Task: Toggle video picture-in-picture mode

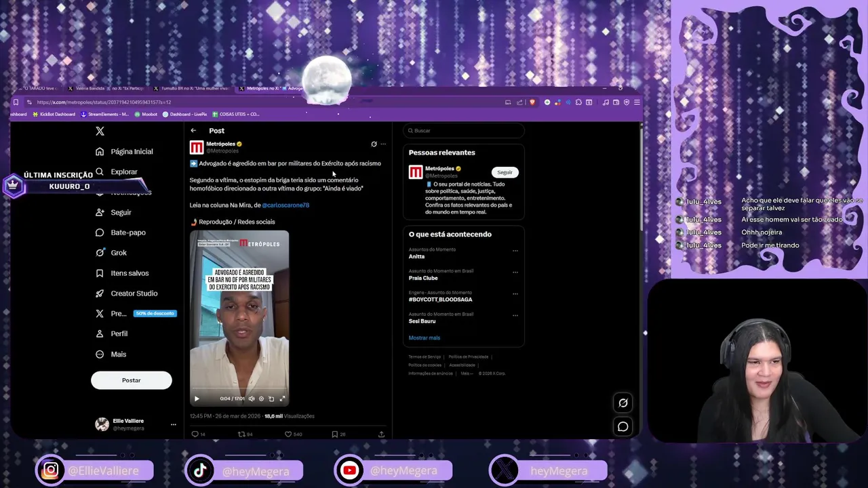Action: click(271, 399)
